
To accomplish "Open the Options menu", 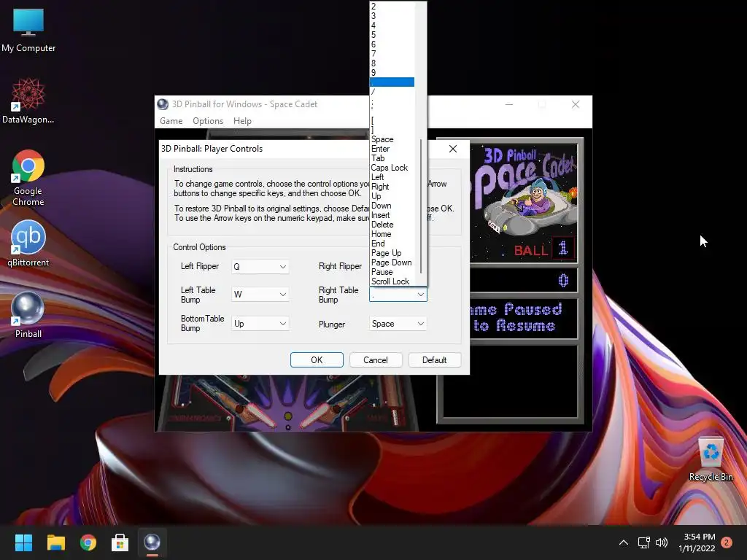I will (208, 121).
